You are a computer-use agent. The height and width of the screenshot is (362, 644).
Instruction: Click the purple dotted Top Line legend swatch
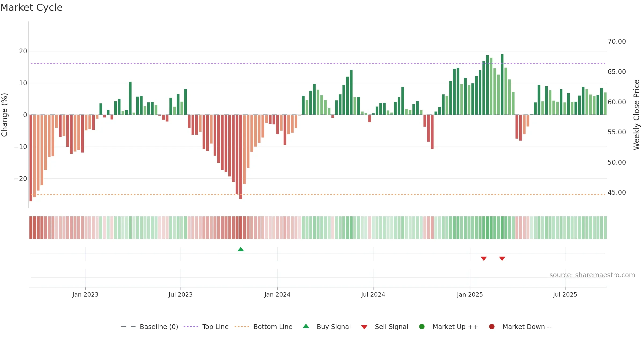tap(191, 327)
